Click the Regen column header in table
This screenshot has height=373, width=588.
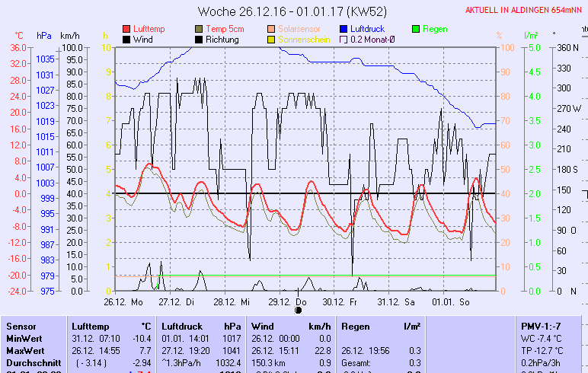click(356, 326)
